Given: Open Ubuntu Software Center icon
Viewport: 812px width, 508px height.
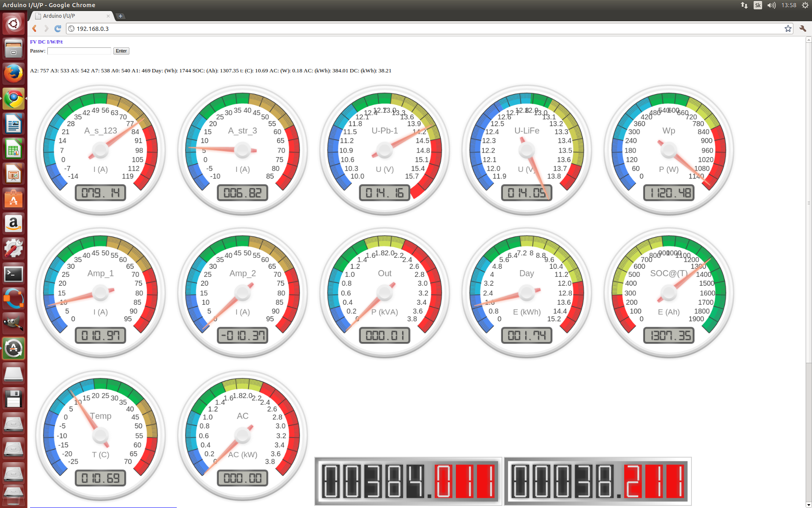Looking at the screenshot, I should pos(14,199).
